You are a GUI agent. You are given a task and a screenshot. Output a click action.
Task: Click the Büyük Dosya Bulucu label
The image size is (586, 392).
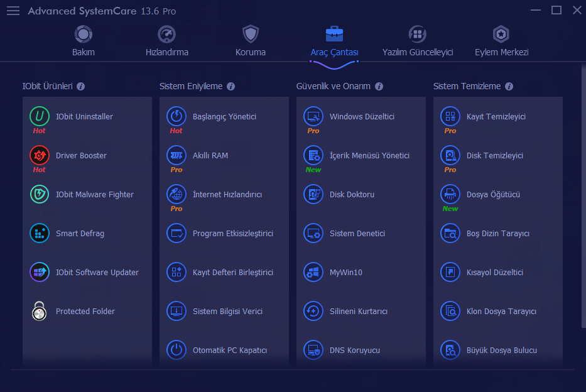502,351
